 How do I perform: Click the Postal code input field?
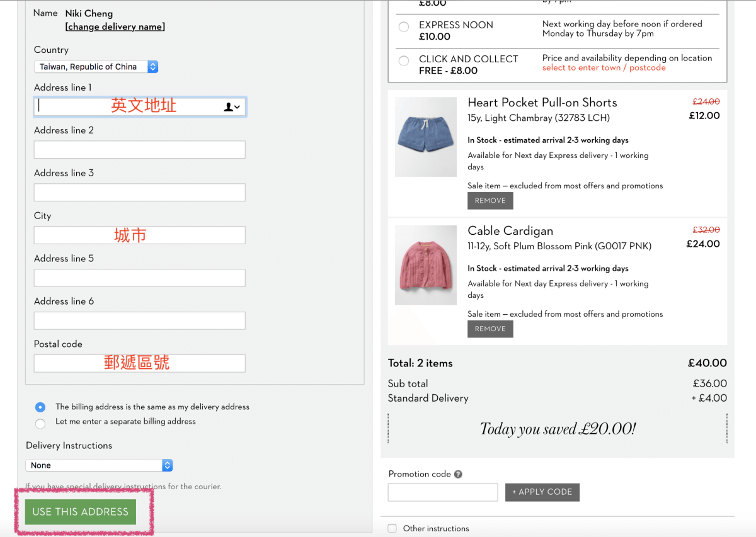(139, 363)
